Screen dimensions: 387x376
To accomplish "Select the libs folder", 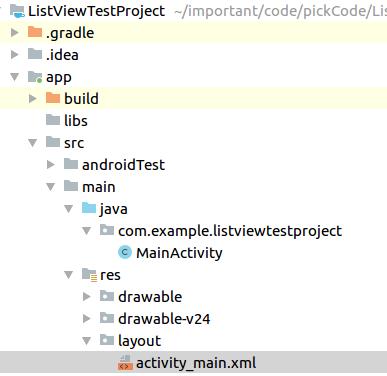I will (x=67, y=120).
